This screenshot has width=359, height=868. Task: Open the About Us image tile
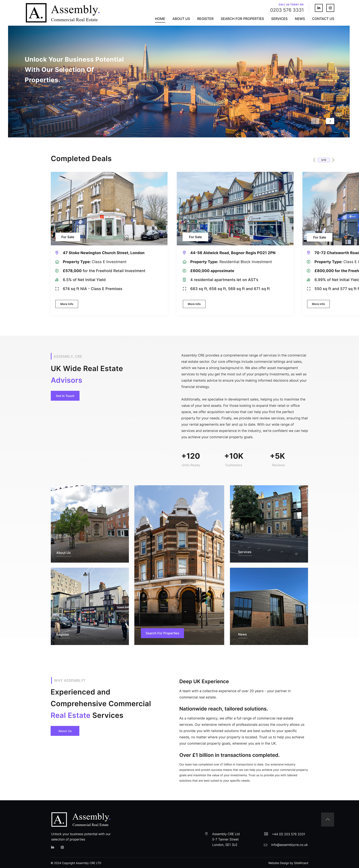point(90,524)
